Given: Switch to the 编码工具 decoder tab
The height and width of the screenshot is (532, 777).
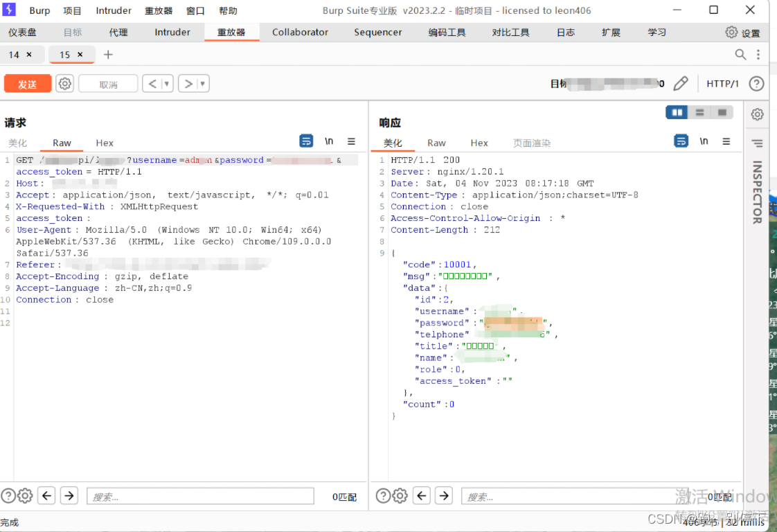Looking at the screenshot, I should 447,33.
